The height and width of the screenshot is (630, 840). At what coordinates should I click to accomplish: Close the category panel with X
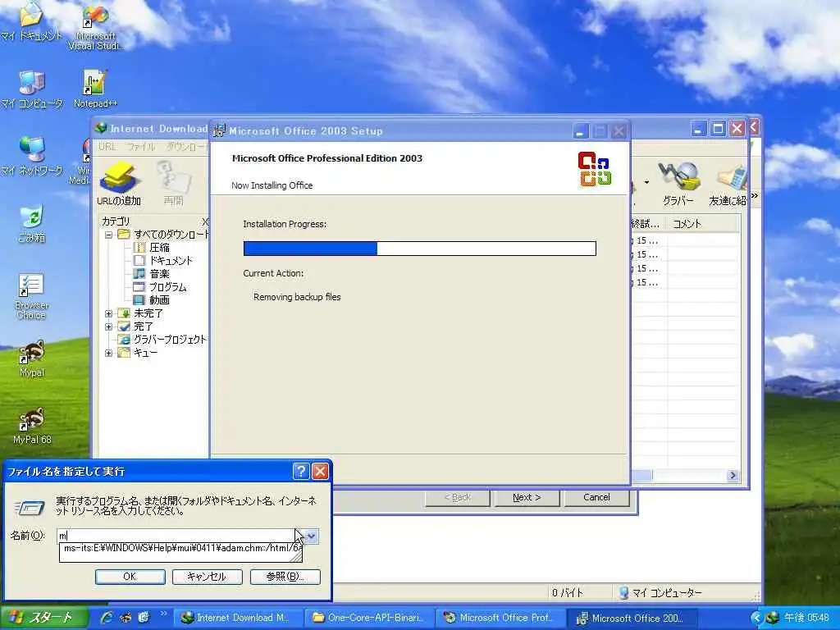click(204, 221)
